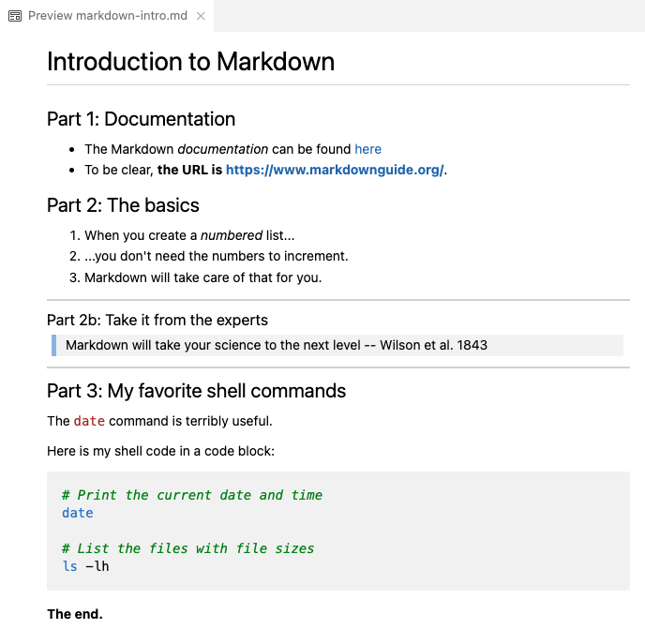Click the 'ls -lh' line in code block
Screen dimensions: 645x644
click(85, 566)
